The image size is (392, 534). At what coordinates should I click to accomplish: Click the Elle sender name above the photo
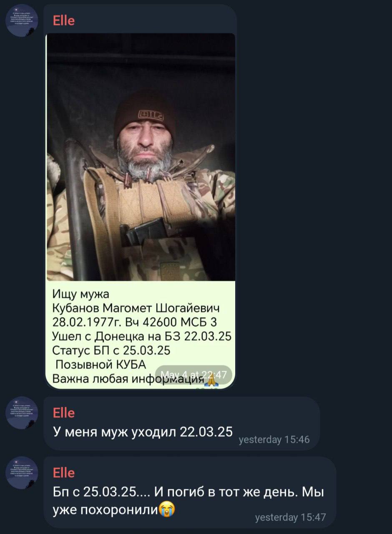click(x=64, y=20)
